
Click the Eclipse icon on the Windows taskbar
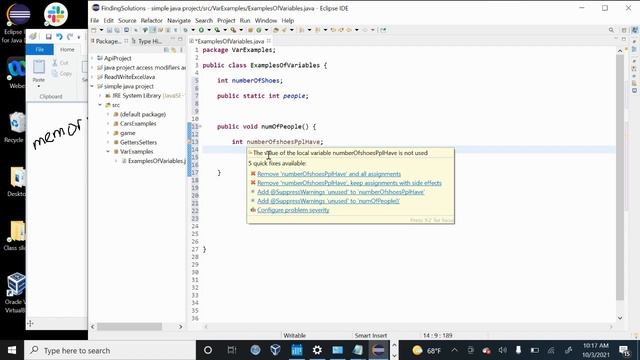[378, 350]
